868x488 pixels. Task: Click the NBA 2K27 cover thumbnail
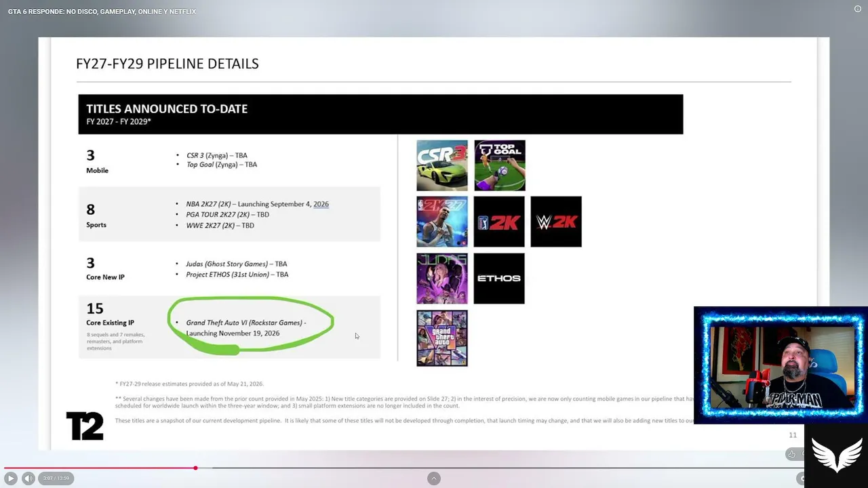point(442,222)
